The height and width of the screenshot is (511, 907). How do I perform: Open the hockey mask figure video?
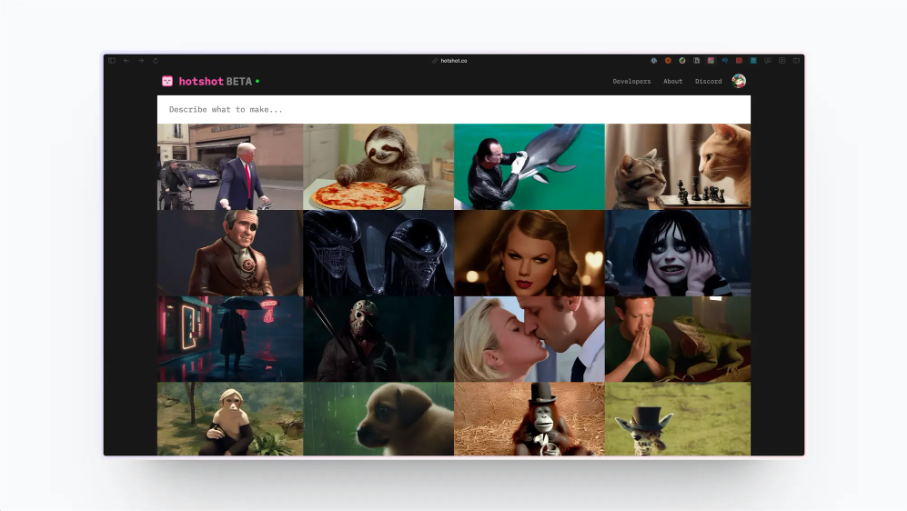[378, 339]
